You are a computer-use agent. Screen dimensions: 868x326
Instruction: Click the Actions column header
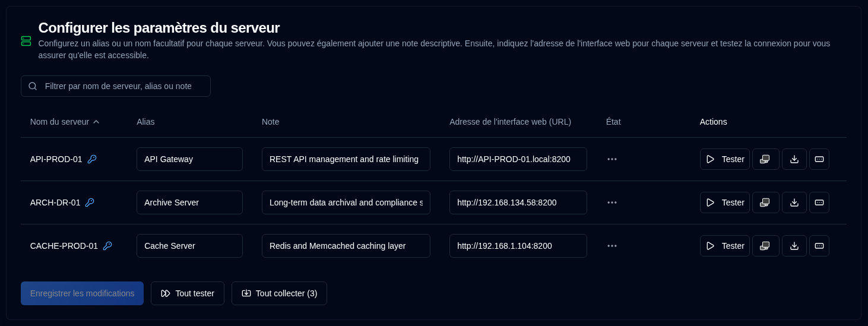713,122
